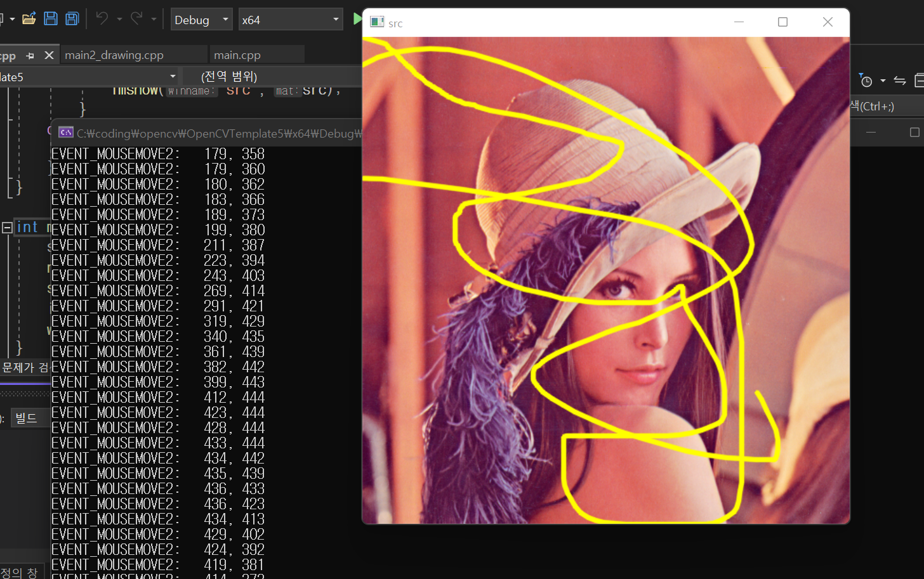
Task: Maximize the src image window
Action: 782,22
